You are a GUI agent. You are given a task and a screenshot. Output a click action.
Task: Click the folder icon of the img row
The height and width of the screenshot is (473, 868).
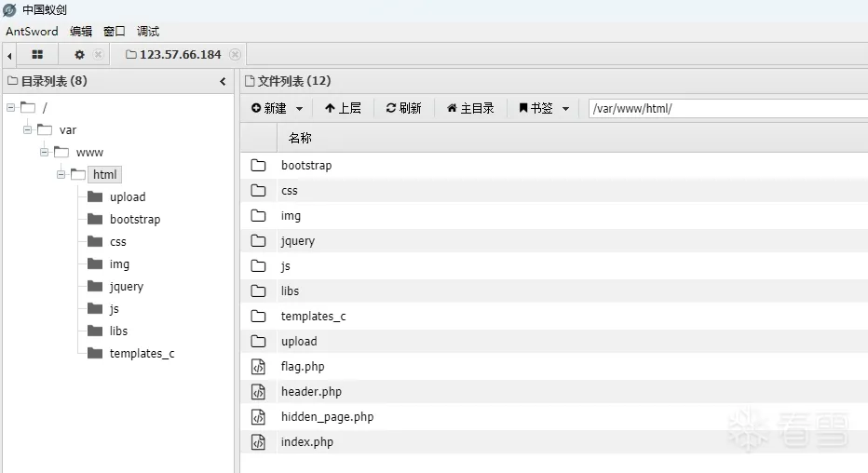258,216
